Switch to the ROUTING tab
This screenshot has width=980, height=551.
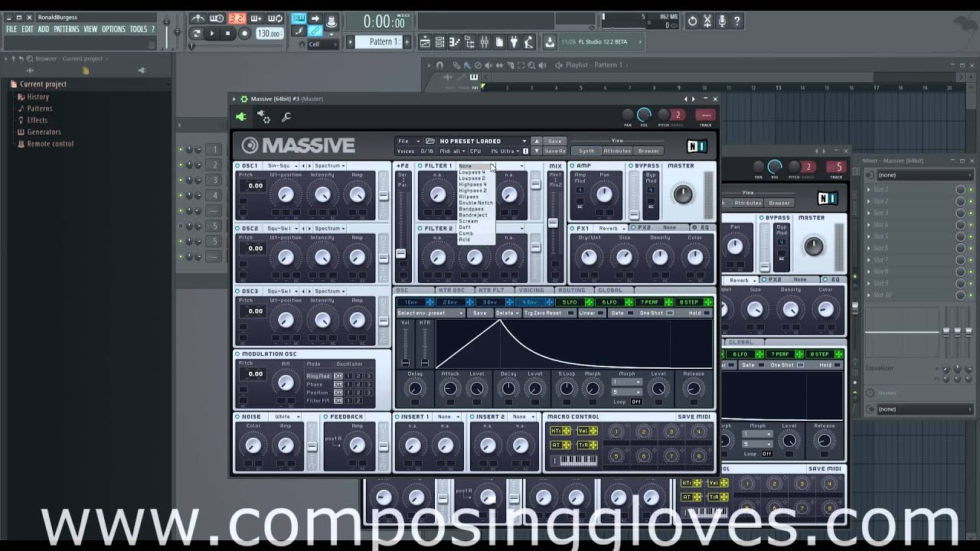(x=571, y=291)
